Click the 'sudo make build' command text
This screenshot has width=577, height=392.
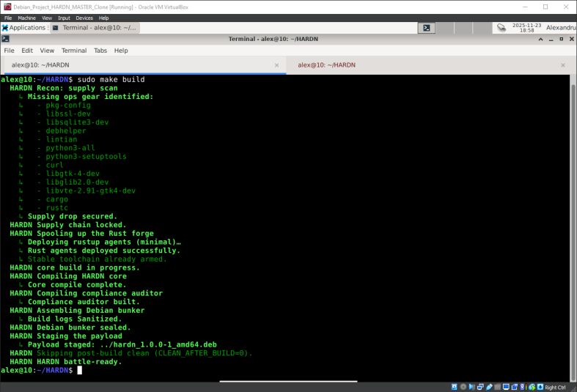pos(111,79)
